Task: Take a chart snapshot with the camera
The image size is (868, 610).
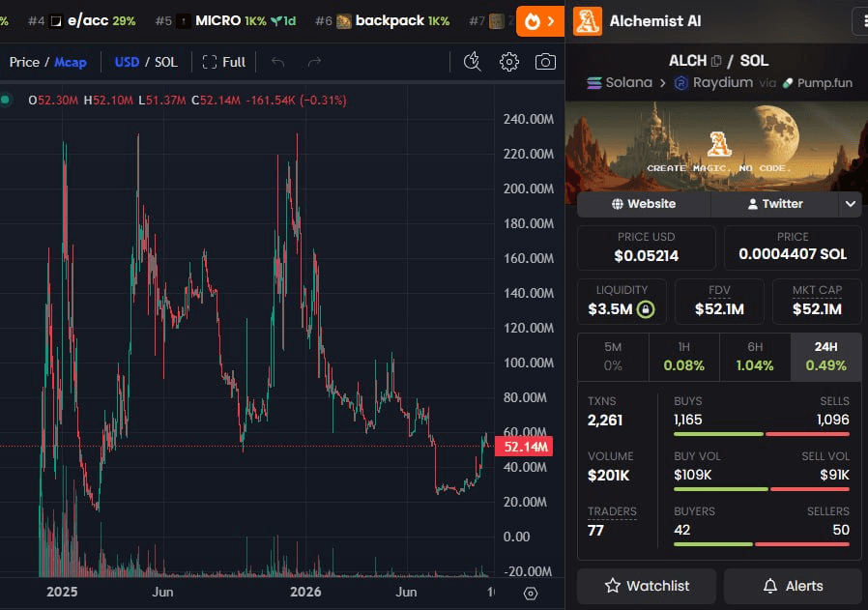Action: pos(545,62)
